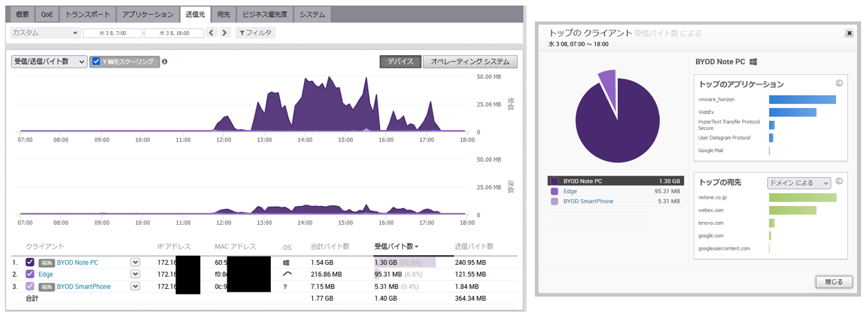
Task: Toggle the BYOD Note PC row checkbox
Action: coord(30,262)
